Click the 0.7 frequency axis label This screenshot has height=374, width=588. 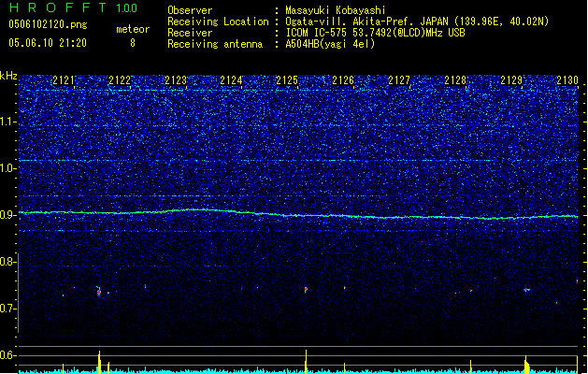point(7,309)
